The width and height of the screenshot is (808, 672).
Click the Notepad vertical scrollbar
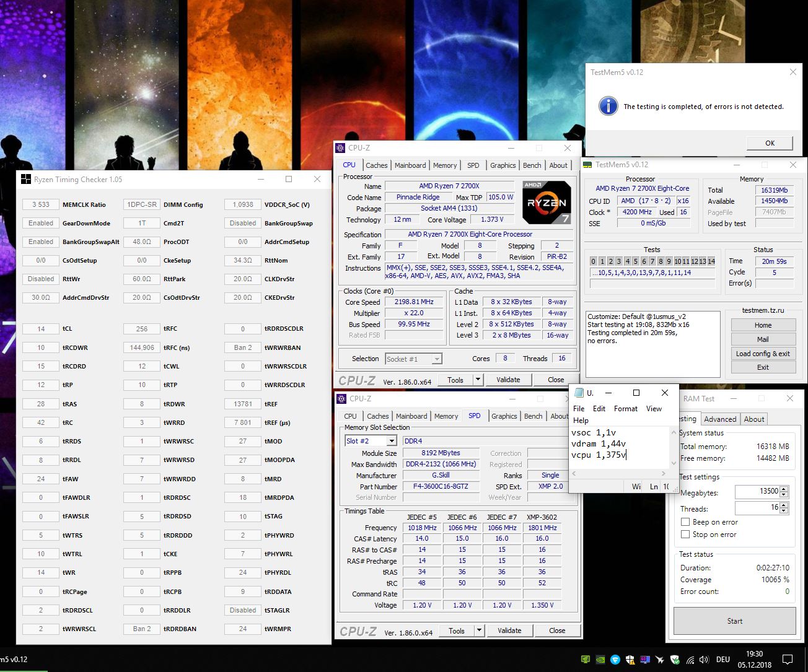tap(674, 447)
